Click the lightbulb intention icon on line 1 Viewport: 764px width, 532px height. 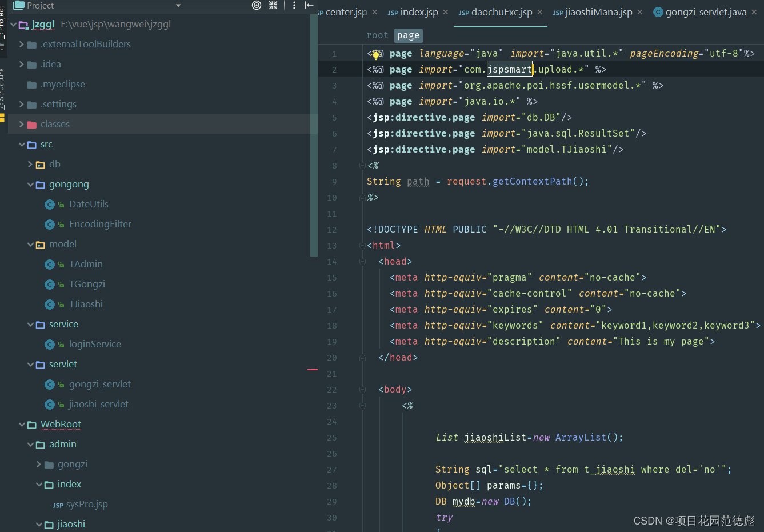pos(377,55)
